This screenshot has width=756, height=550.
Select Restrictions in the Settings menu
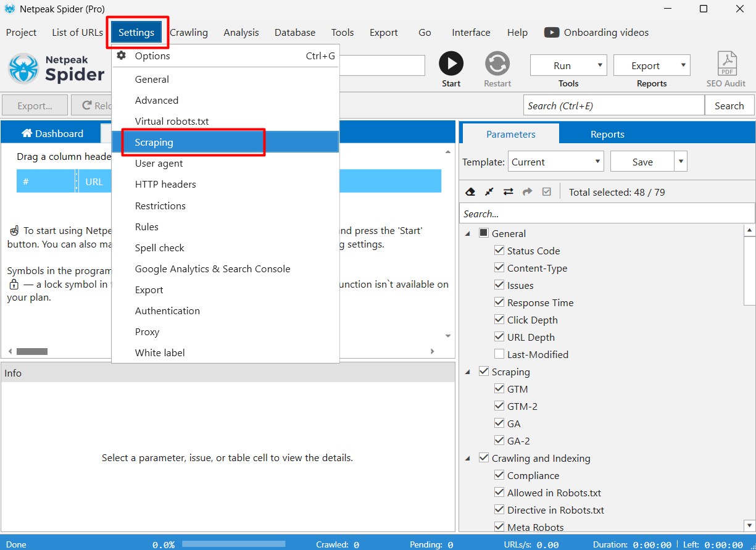click(x=225, y=206)
